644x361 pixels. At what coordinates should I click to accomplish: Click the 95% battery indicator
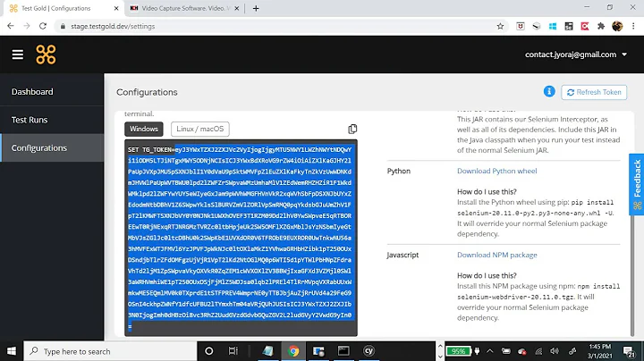(x=458, y=351)
